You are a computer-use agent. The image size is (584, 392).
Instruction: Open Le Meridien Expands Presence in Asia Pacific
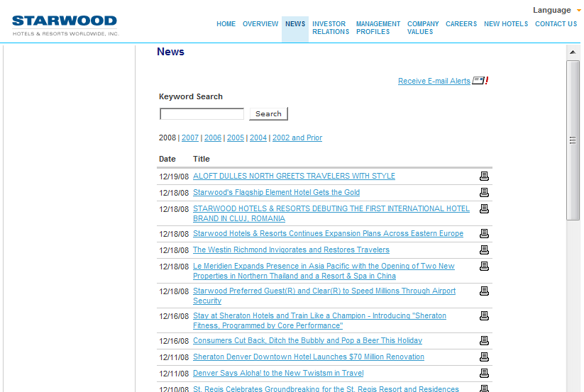click(x=324, y=271)
